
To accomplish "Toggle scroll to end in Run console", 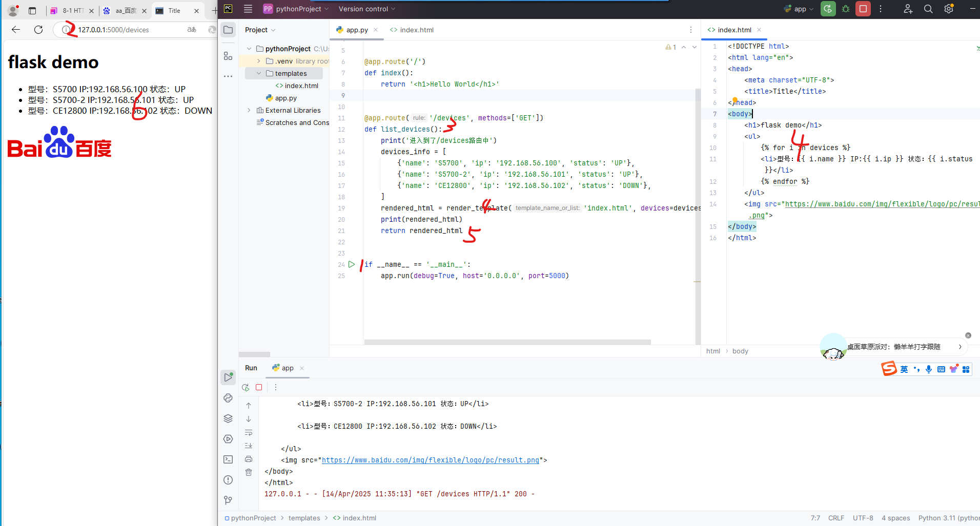I will pos(249,446).
